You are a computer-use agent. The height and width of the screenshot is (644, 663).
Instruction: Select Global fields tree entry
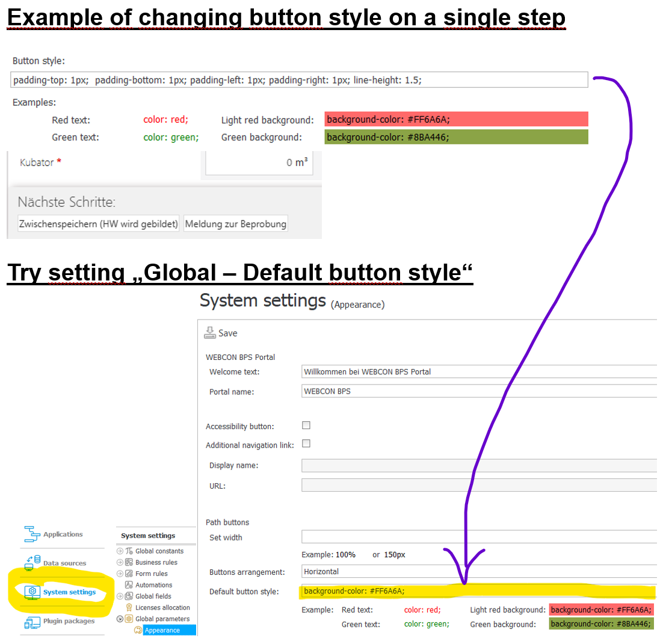click(x=153, y=596)
